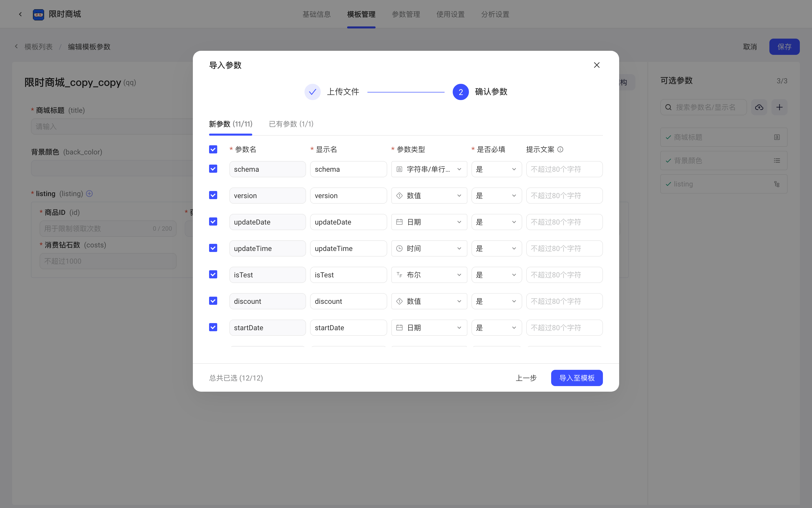Open the 参数管理 top tab
Image resolution: width=812 pixels, height=508 pixels.
[x=406, y=14]
